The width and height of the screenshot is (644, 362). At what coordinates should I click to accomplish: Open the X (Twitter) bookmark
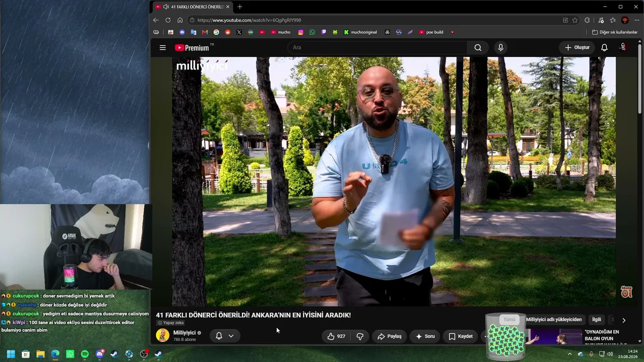point(239,32)
